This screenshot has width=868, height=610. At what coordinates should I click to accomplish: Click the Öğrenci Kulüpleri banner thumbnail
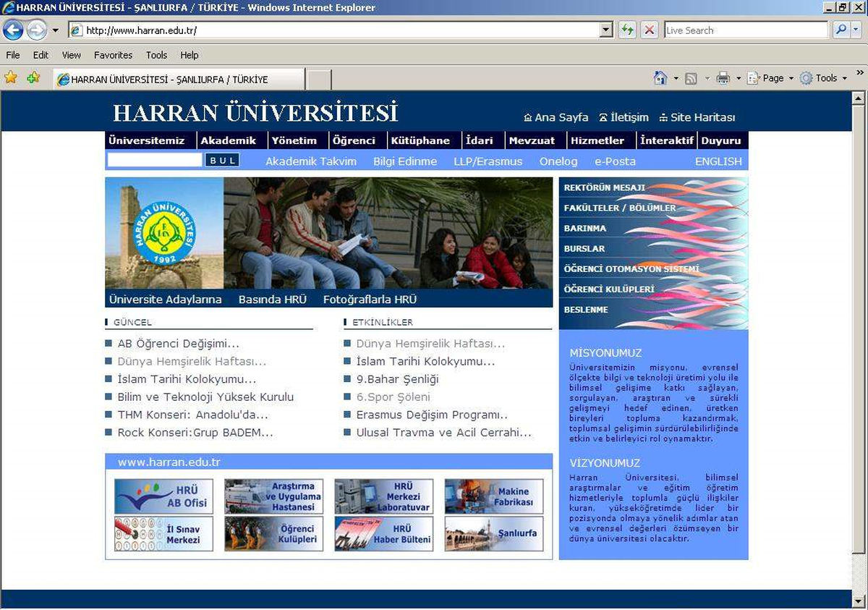[273, 534]
